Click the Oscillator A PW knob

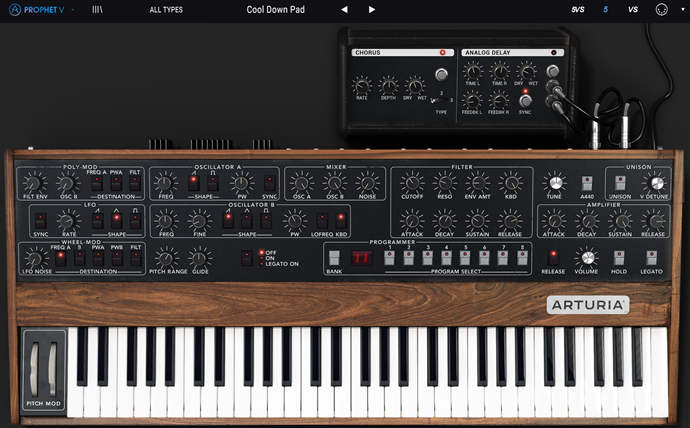[242, 183]
